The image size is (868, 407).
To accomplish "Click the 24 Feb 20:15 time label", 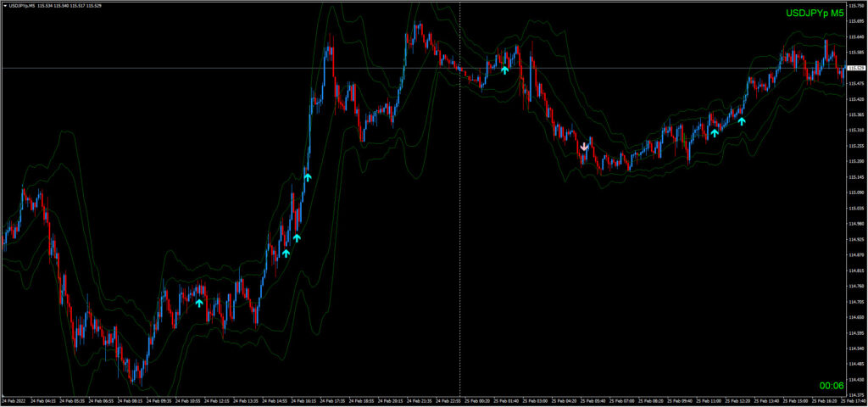I will coord(388,401).
